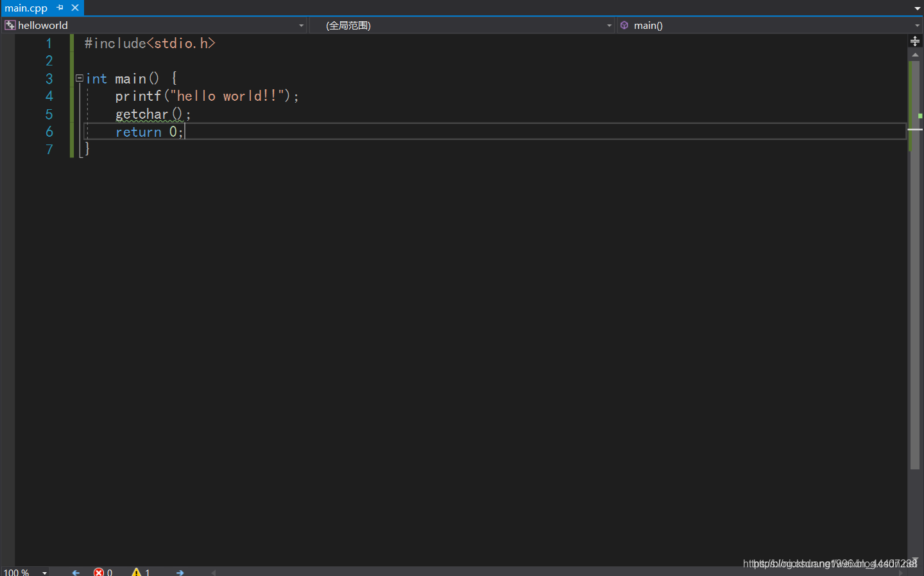The height and width of the screenshot is (576, 924).
Task: Click the "hello world!!" string literal
Action: 227,96
